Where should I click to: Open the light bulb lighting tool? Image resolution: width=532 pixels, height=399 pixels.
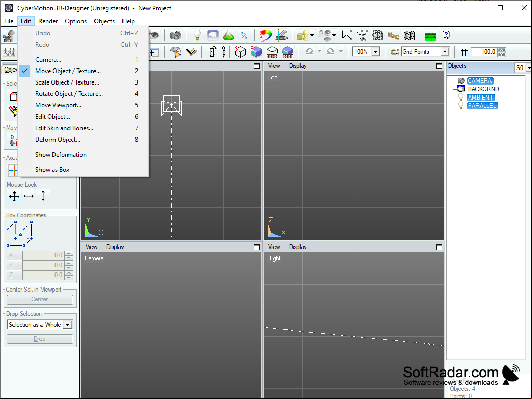197,35
